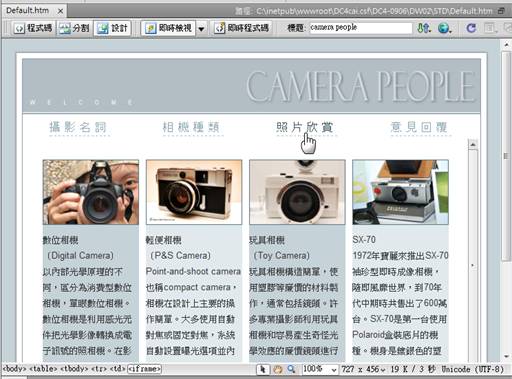512x379 pixels.
Task: Click the Refresh design view icon
Action: pyautogui.click(x=471, y=28)
